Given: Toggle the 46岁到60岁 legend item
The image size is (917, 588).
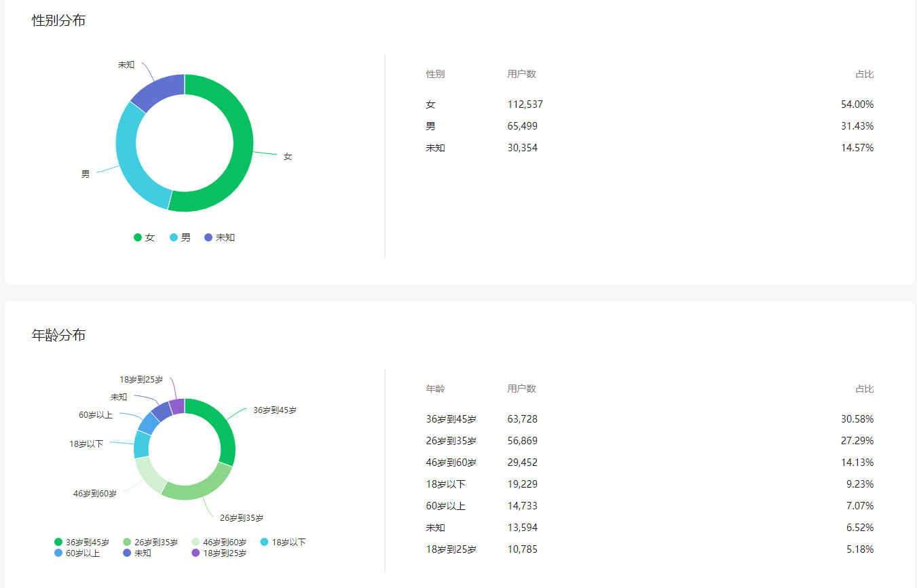Looking at the screenshot, I should coord(219,543).
